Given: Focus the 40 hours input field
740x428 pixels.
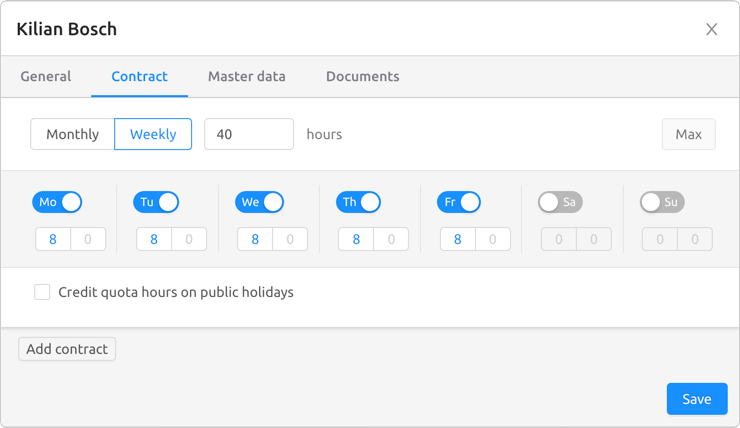Looking at the screenshot, I should [x=249, y=134].
